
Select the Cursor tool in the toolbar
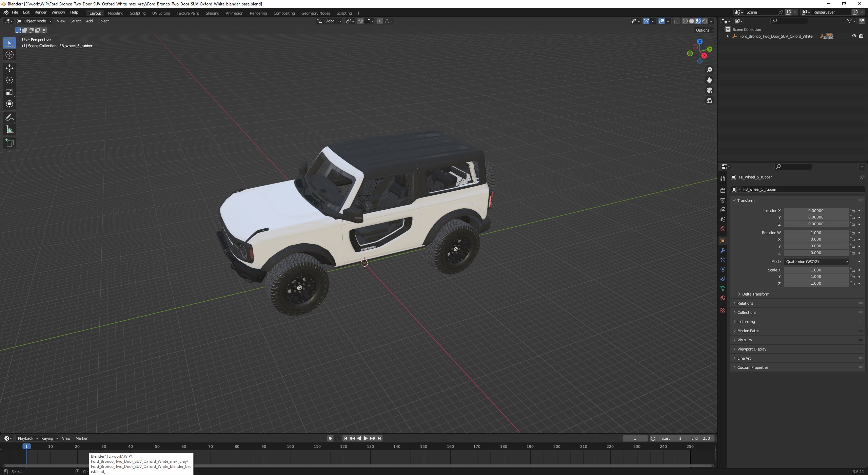pos(9,55)
